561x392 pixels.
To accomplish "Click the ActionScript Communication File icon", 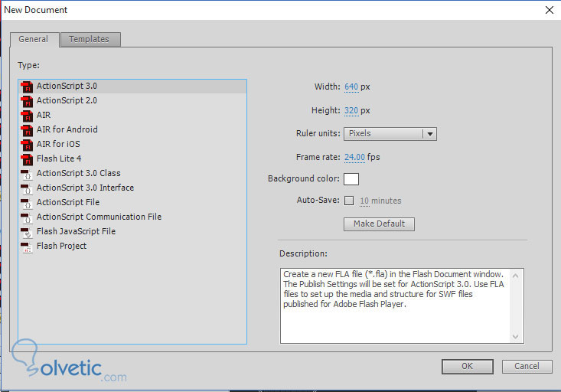I will tap(27, 217).
